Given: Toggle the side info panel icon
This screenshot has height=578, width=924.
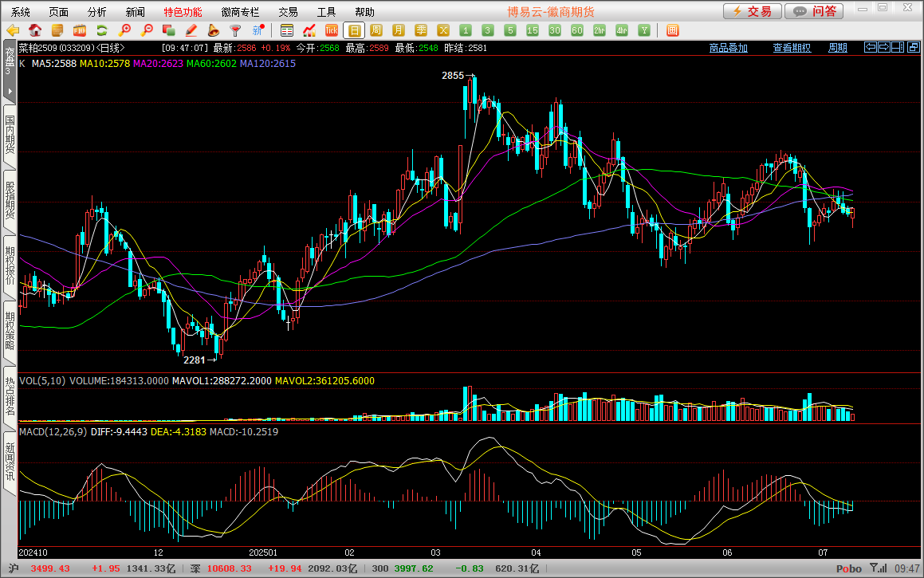Looking at the screenshot, I should click(x=898, y=47).
